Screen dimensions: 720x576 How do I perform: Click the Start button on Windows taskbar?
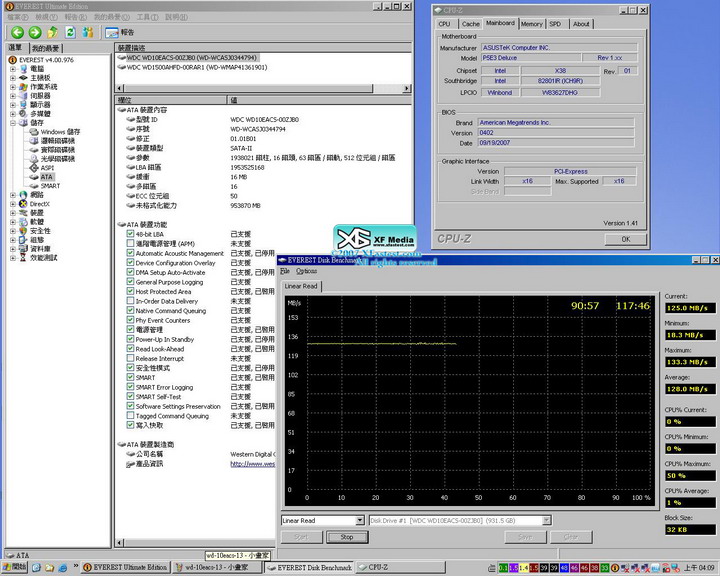(15, 567)
